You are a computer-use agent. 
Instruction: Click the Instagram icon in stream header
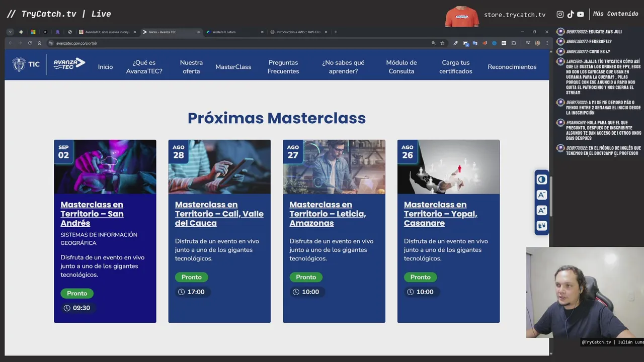(560, 15)
